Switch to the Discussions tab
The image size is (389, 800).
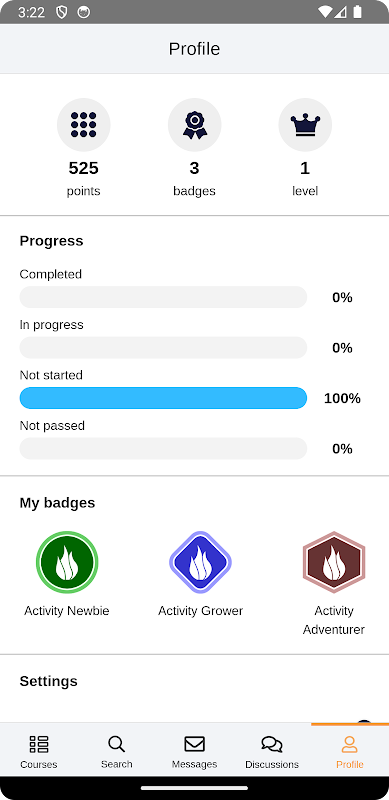click(x=272, y=752)
